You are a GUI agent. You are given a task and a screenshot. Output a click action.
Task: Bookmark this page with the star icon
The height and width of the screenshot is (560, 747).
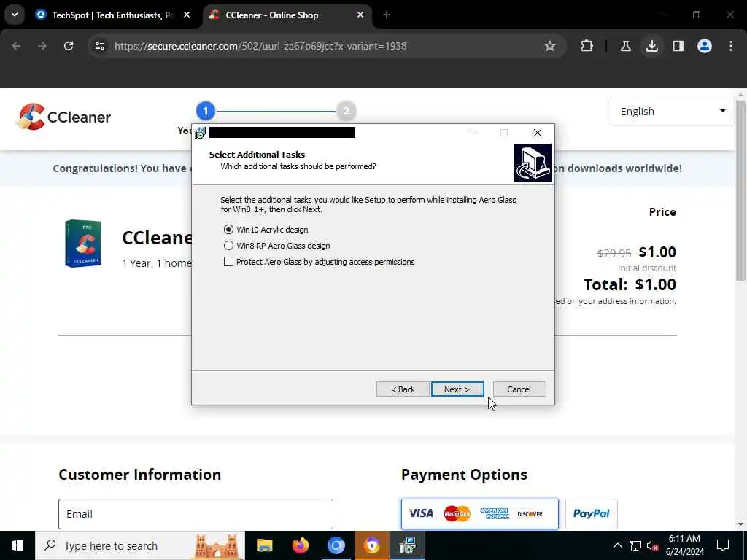coord(550,46)
